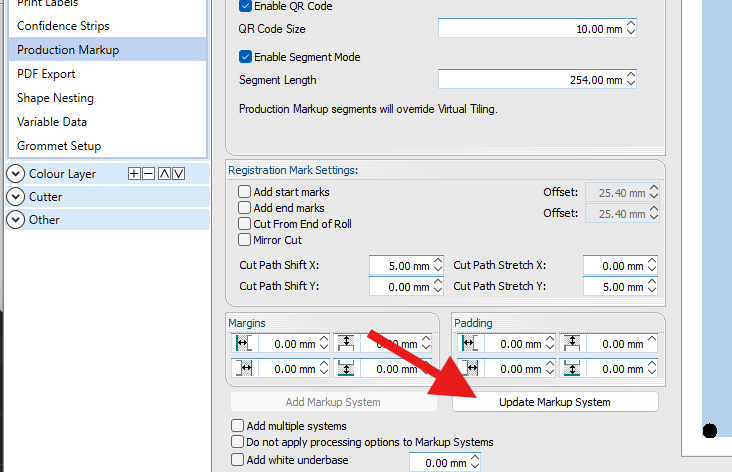Expand the Cutter section
Image resolution: width=732 pixels, height=472 pixels.
pos(16,197)
